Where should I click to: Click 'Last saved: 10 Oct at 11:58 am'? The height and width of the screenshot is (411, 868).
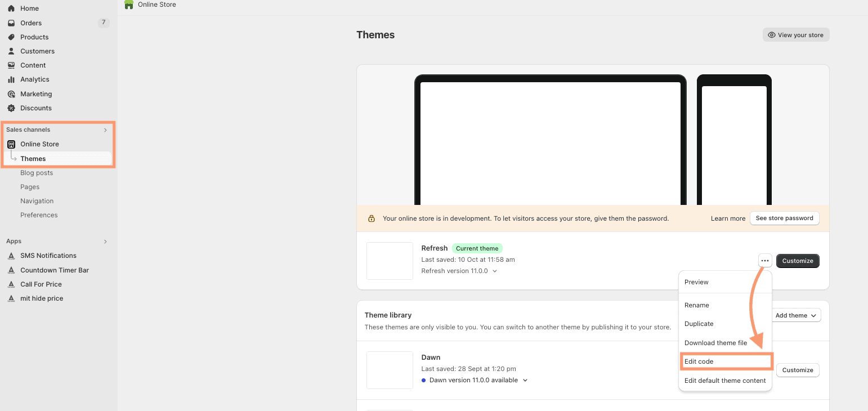click(468, 260)
